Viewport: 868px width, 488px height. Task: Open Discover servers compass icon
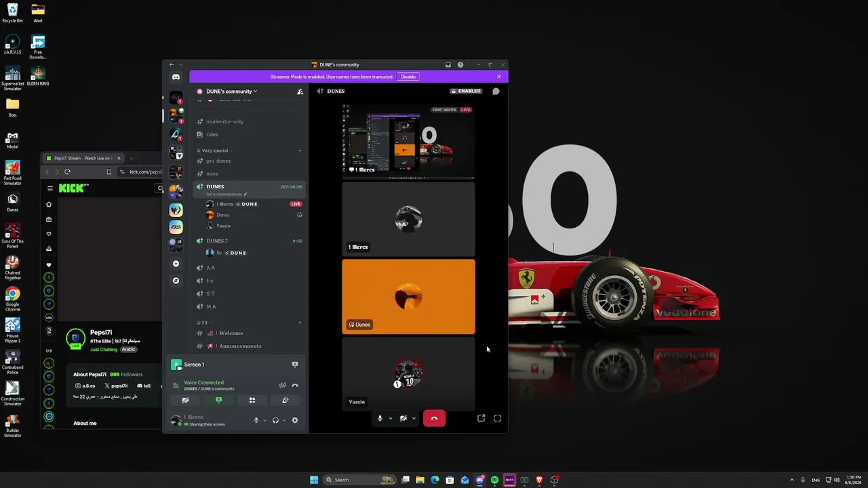pos(176,281)
